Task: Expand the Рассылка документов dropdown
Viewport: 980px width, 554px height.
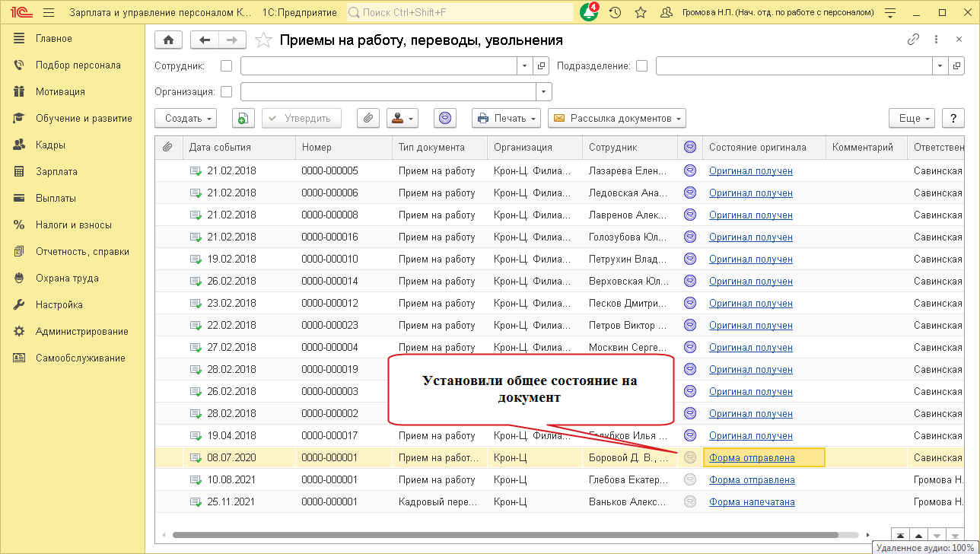Action: (x=617, y=118)
